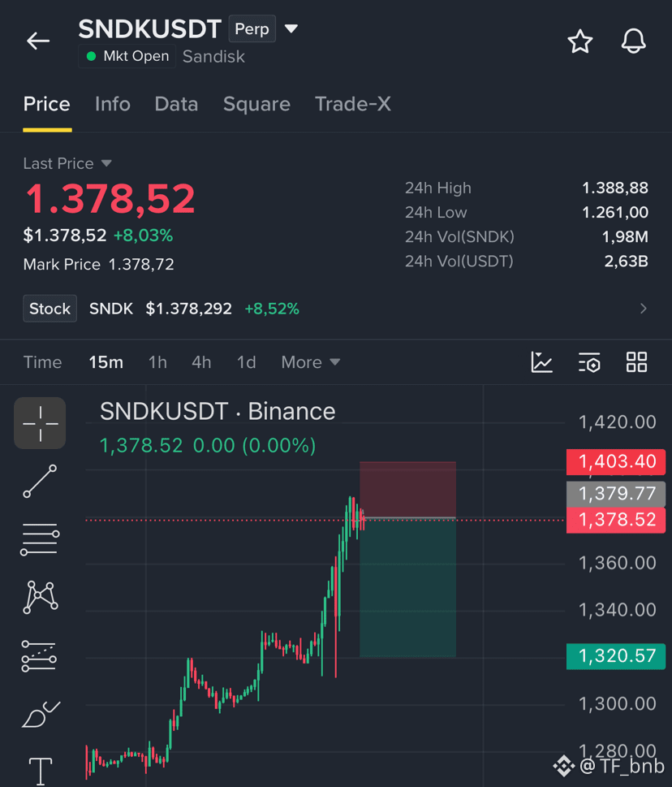Click the 24h Low value 1.261,00
Viewport: 672px width, 787px height.
click(x=615, y=212)
